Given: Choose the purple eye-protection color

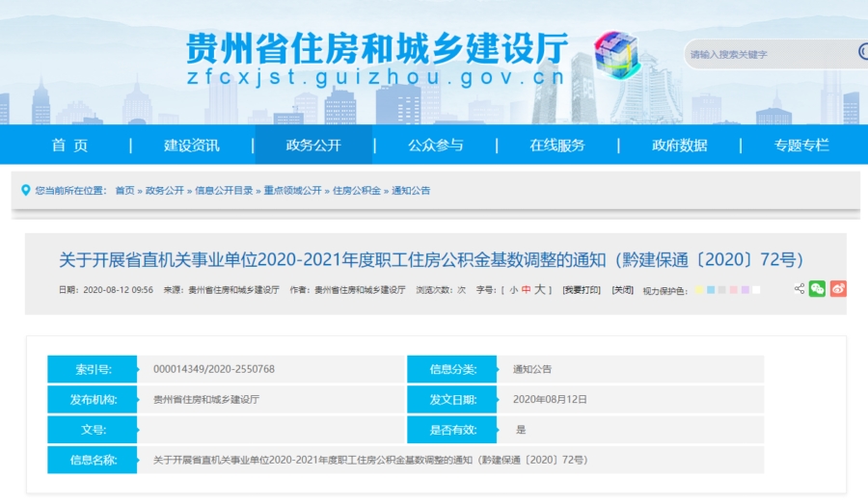Looking at the screenshot, I should point(746,290).
